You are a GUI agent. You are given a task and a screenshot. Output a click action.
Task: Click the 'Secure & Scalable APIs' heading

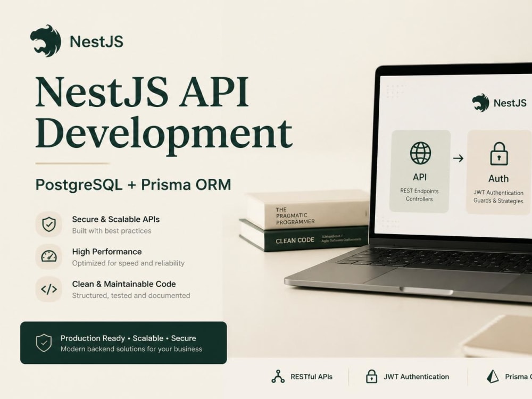(x=115, y=219)
